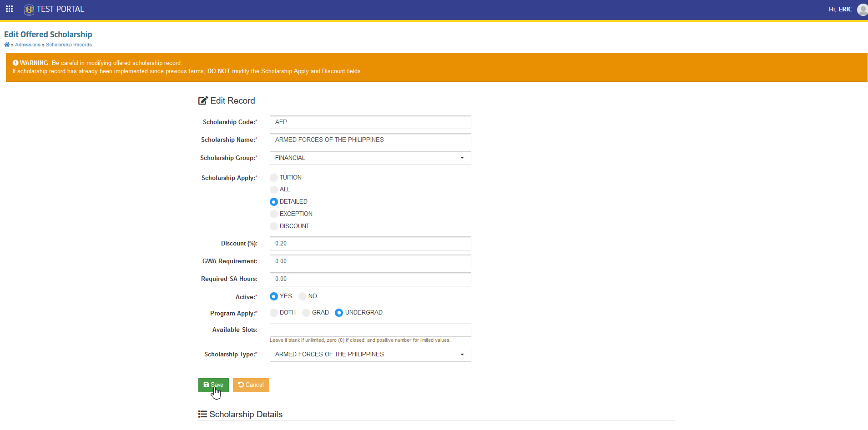Choose UNDERGRAD for Program Apply
Viewport: 868px width, 430px height.
click(x=339, y=313)
